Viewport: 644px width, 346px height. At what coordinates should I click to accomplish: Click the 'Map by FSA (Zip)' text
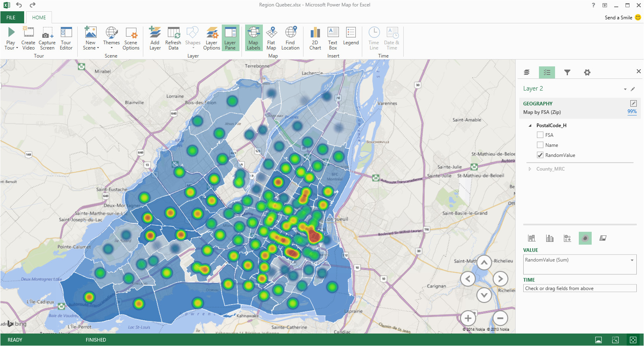pyautogui.click(x=542, y=112)
